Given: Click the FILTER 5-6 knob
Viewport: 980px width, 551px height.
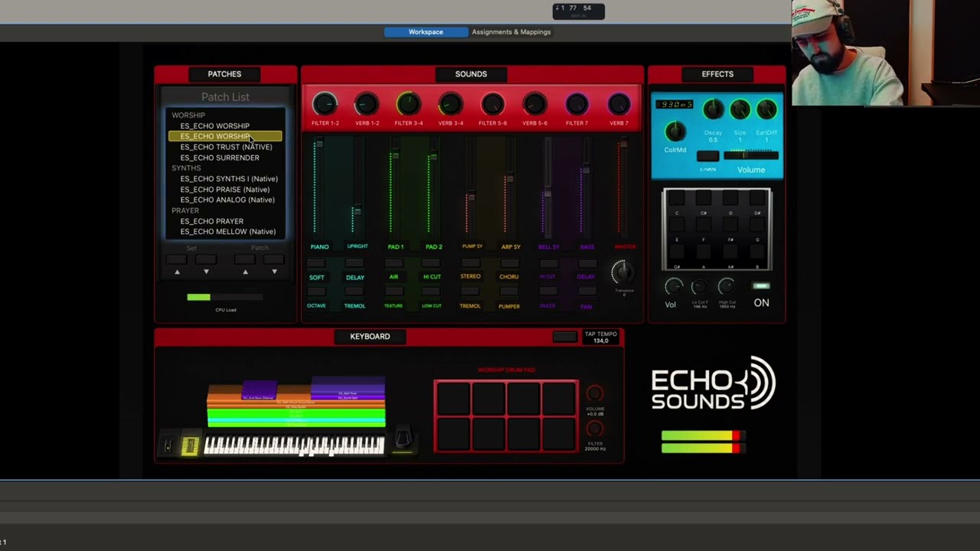Looking at the screenshot, I should 493,104.
